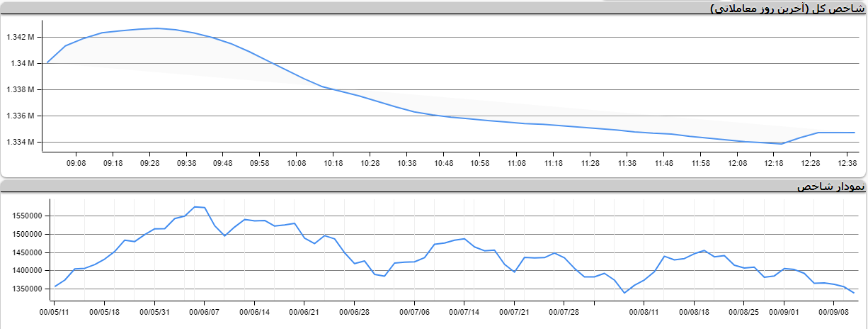Select the 11:08 time axis label
This screenshot has height=329, width=868.
[x=517, y=163]
